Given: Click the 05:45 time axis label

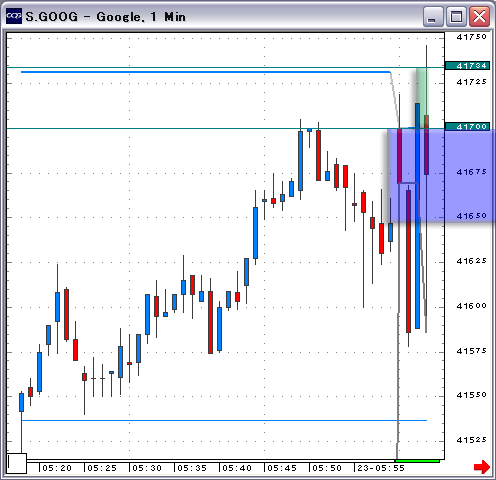Looking at the screenshot, I should click(282, 468).
